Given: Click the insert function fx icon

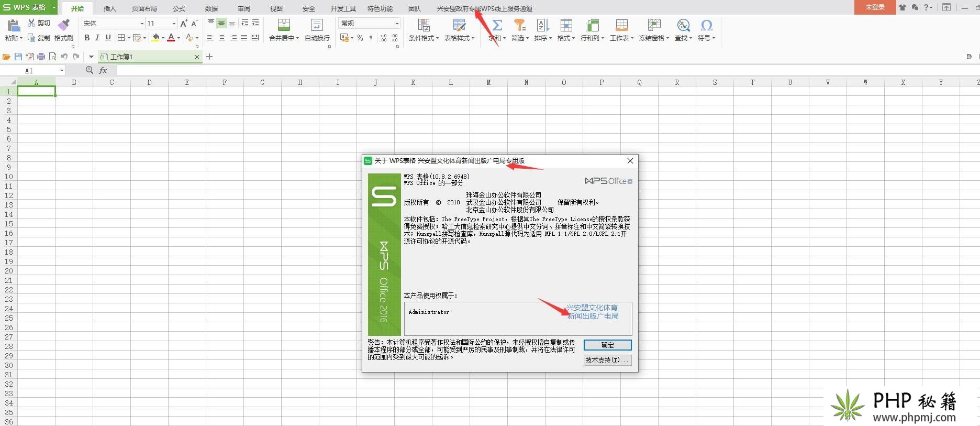Looking at the screenshot, I should (103, 70).
